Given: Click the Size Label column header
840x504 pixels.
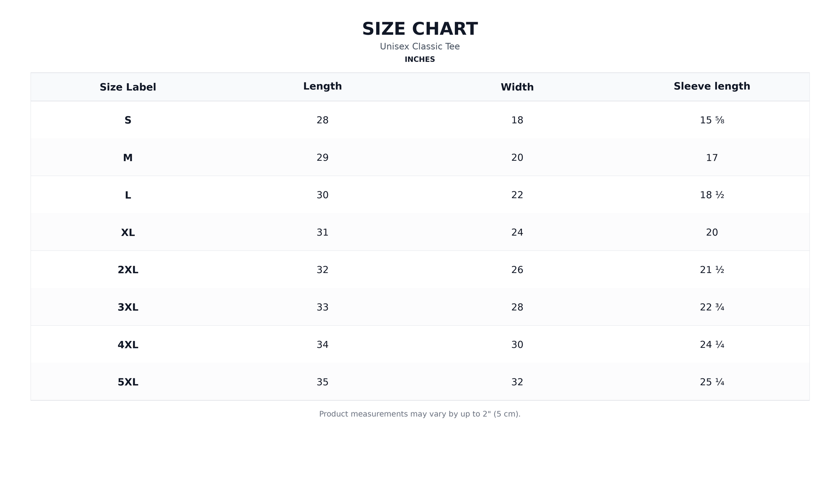Looking at the screenshot, I should point(128,87).
